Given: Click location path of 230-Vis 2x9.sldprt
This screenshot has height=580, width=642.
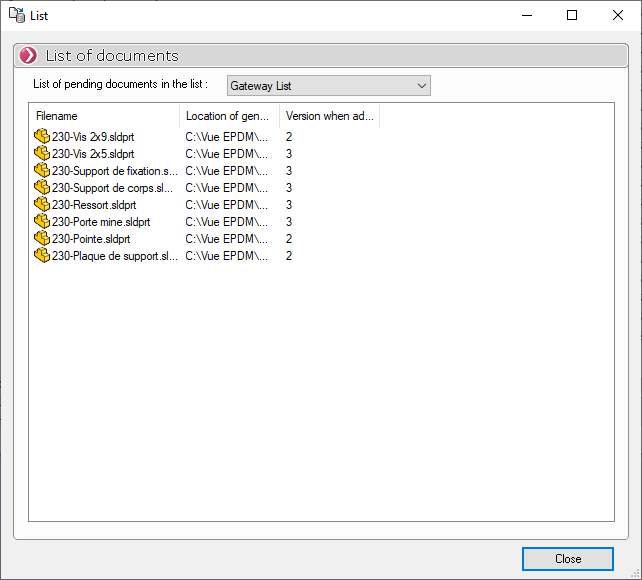Looking at the screenshot, I should [228, 137].
